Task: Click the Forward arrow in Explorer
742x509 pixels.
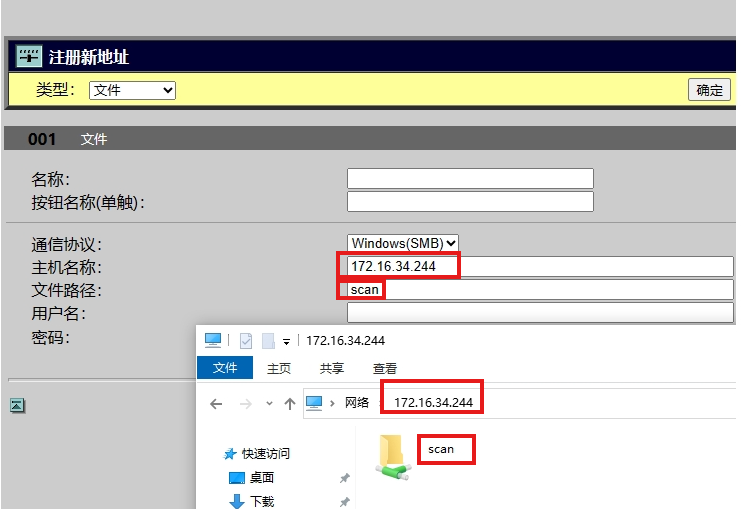Action: [x=246, y=404]
